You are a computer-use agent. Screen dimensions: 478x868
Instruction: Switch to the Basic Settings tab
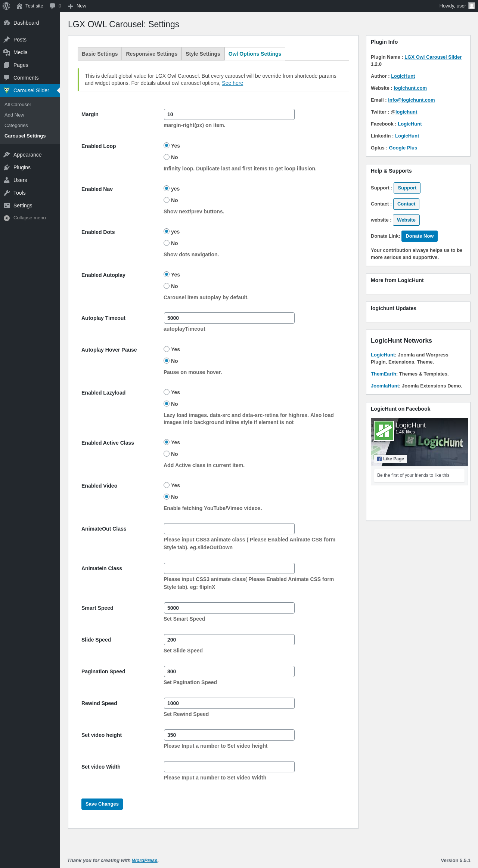coord(100,54)
